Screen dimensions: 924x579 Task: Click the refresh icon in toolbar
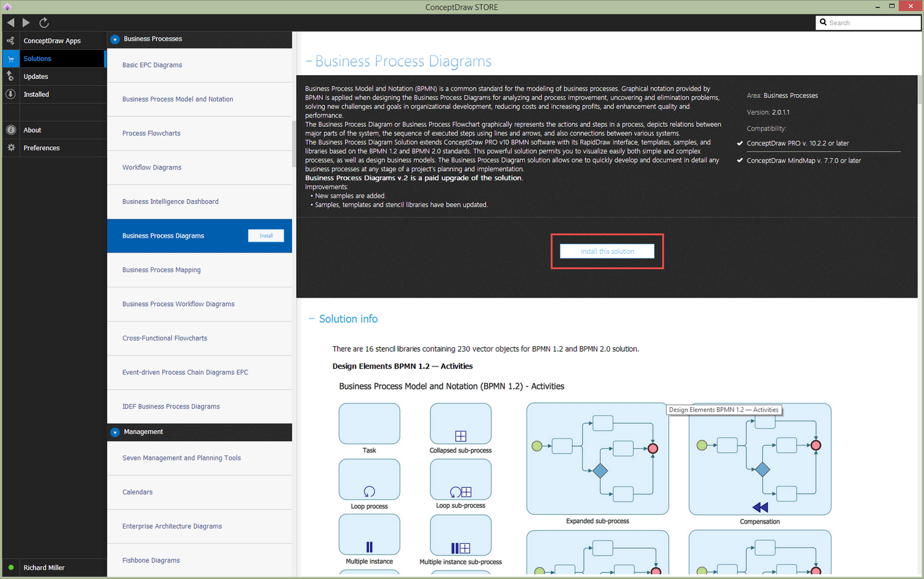pos(44,23)
